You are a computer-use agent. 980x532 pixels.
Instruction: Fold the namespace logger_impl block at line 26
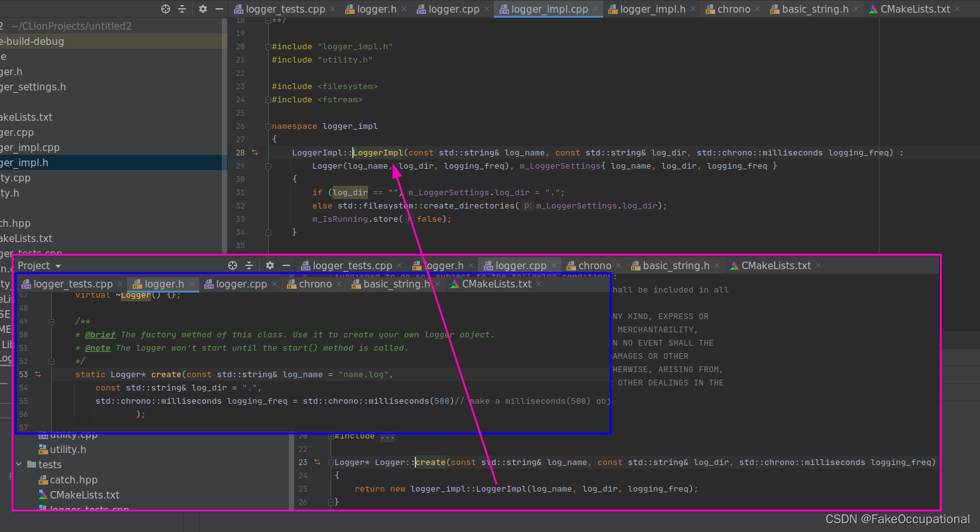(x=268, y=126)
